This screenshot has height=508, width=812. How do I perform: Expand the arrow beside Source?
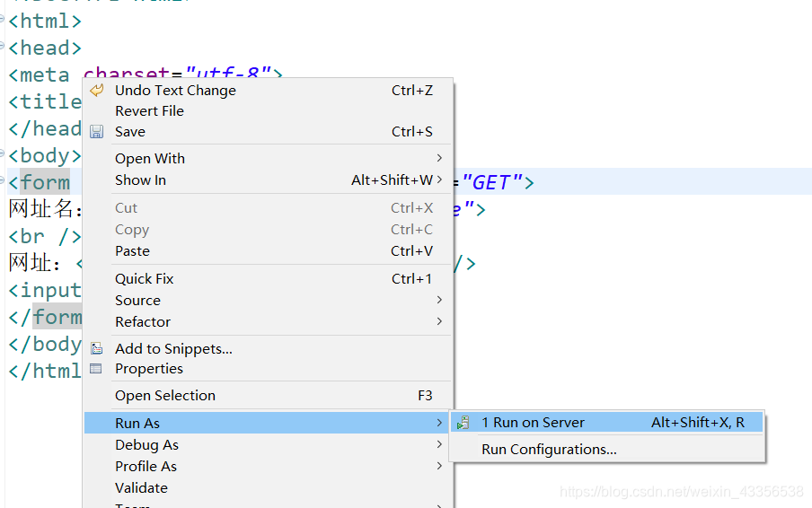pyautogui.click(x=439, y=300)
